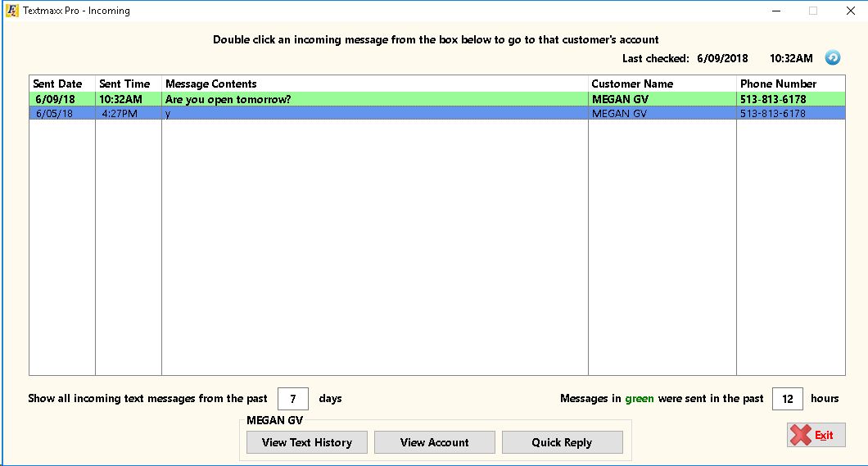Click the Sent Date column header
Screen dimensions: 868x466
tap(58, 84)
